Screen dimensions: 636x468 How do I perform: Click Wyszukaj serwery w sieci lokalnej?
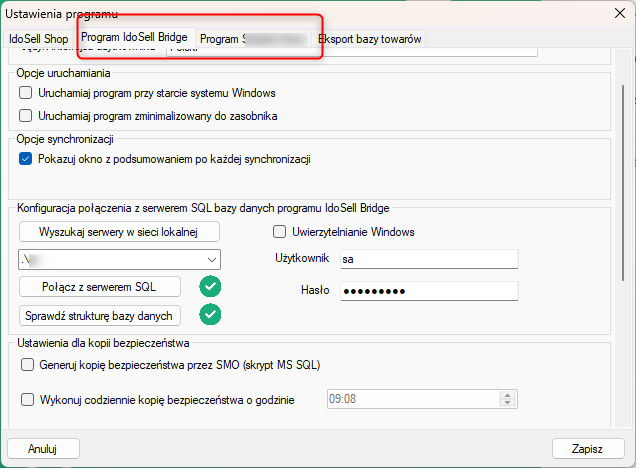click(119, 232)
